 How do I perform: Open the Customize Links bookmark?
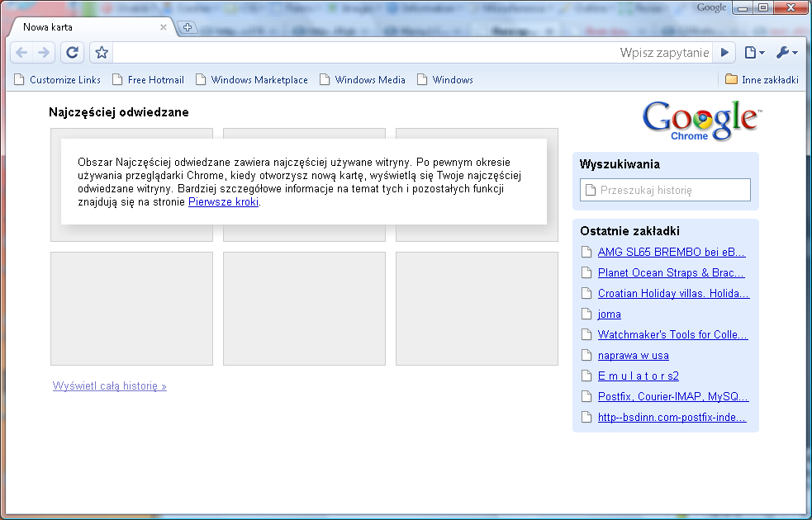[x=58, y=80]
